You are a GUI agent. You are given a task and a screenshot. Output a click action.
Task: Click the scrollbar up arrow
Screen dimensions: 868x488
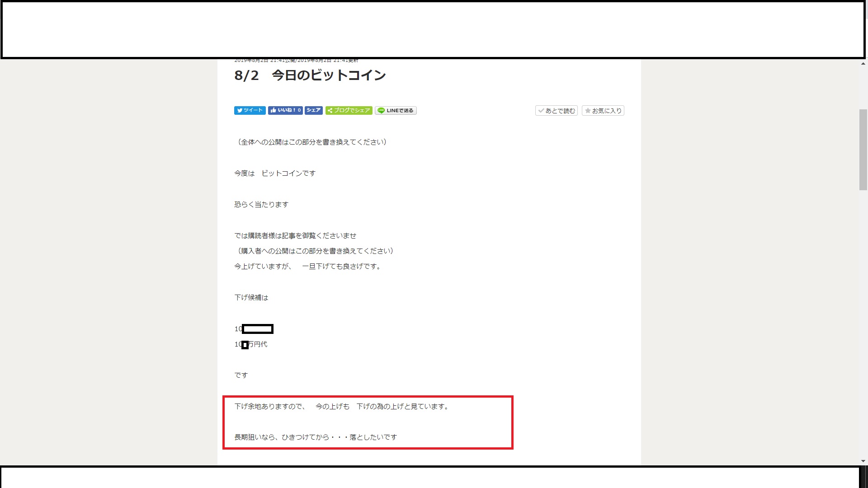863,64
